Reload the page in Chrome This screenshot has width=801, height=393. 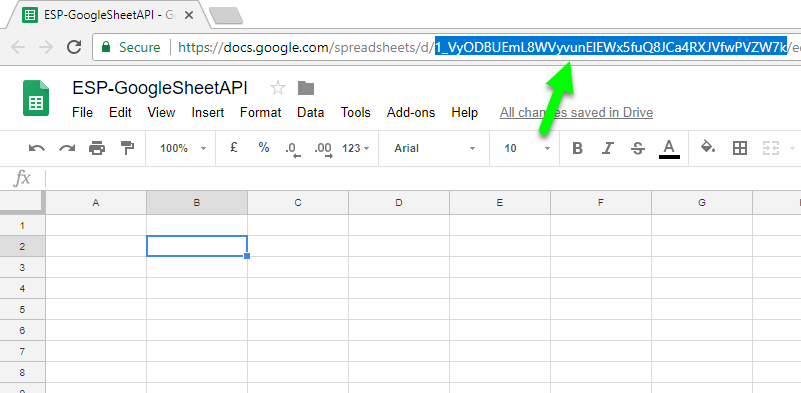click(x=75, y=47)
